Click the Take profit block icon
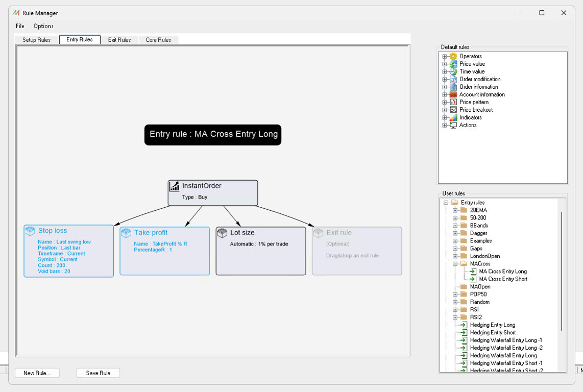583x392 pixels. [x=126, y=233]
